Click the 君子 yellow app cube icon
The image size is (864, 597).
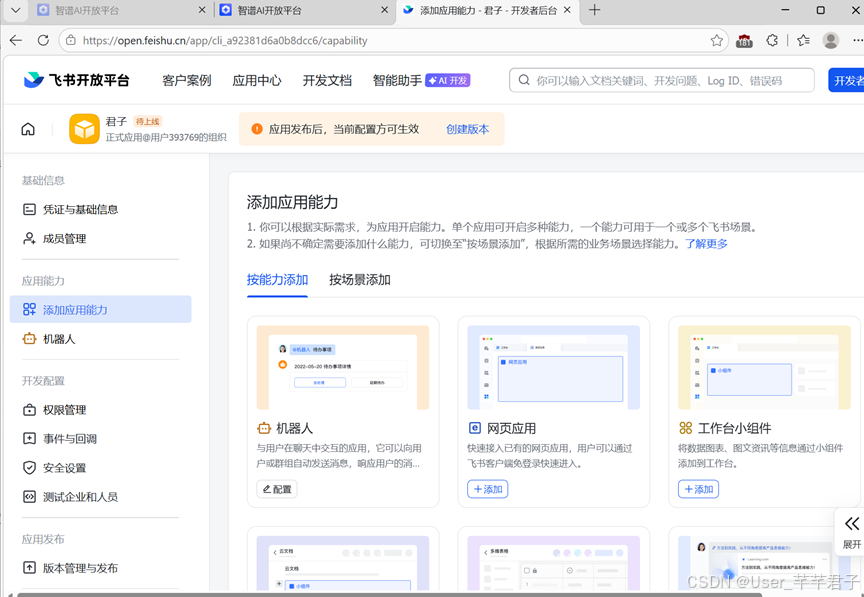pyautogui.click(x=84, y=129)
